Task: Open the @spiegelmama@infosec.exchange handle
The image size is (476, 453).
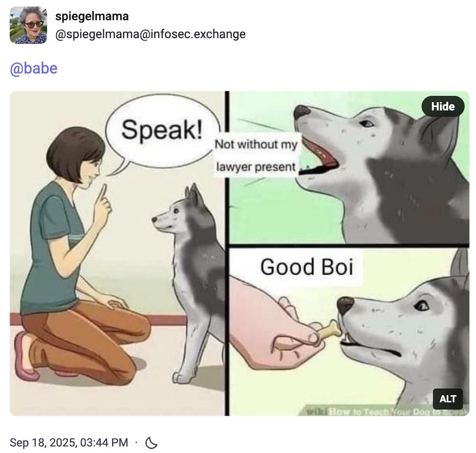Action: click(x=150, y=34)
